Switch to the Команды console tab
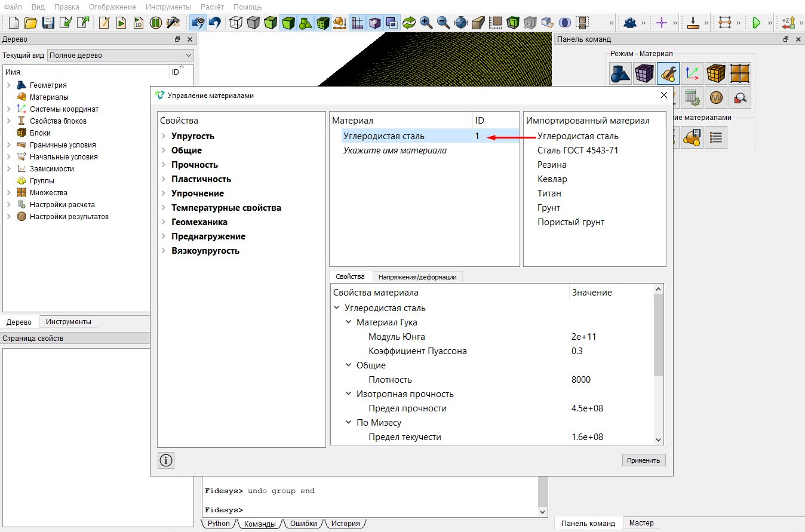 (x=260, y=524)
